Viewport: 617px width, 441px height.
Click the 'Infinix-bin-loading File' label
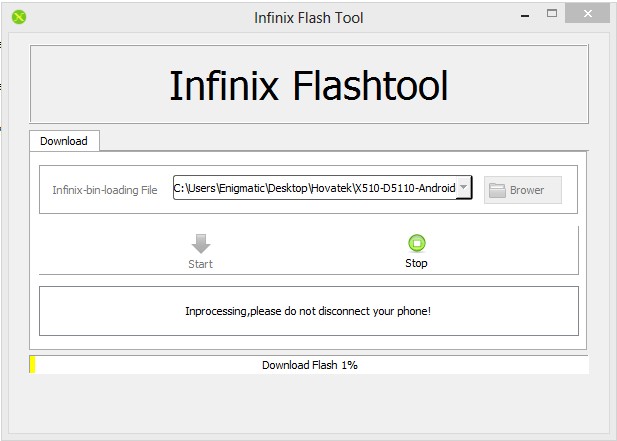pyautogui.click(x=105, y=190)
